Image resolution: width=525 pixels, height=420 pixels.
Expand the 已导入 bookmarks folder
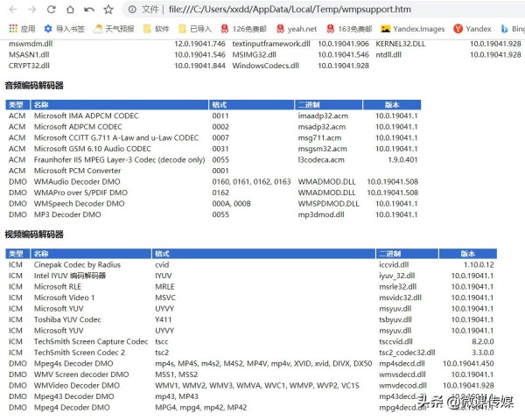tap(195, 29)
